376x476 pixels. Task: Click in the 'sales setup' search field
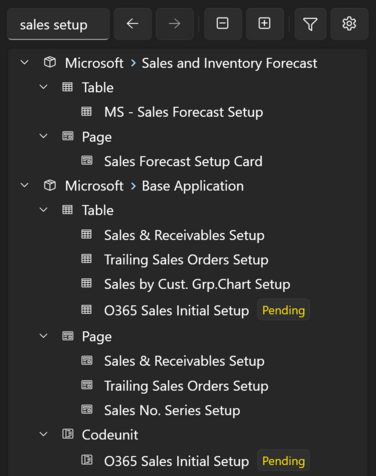[59, 24]
